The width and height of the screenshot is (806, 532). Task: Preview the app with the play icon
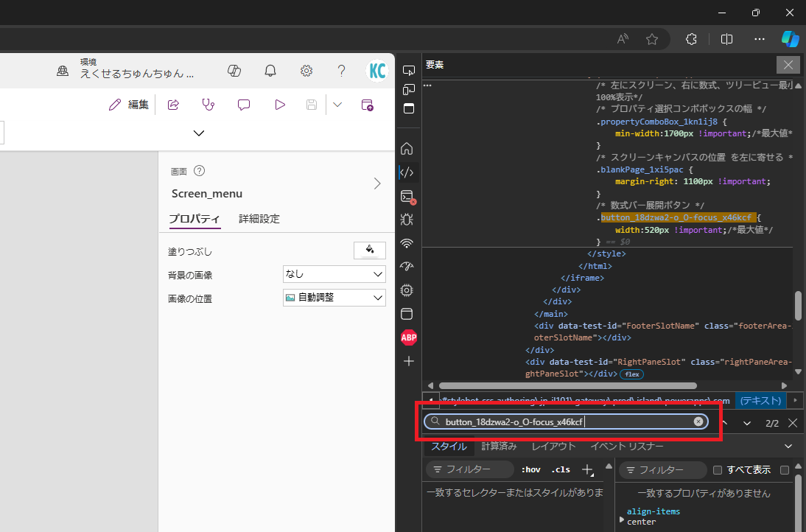click(280, 105)
